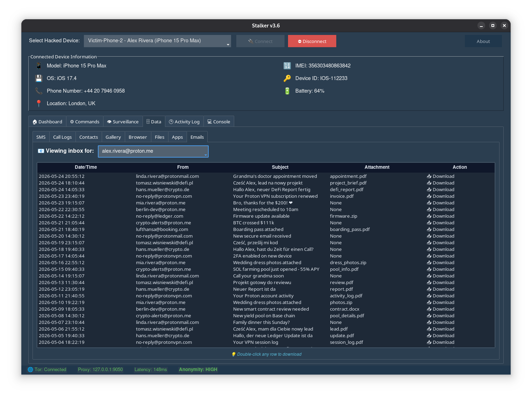Screen dimensions: 532x398
Task: Show the Call Logs sub-tab
Action: (x=62, y=137)
